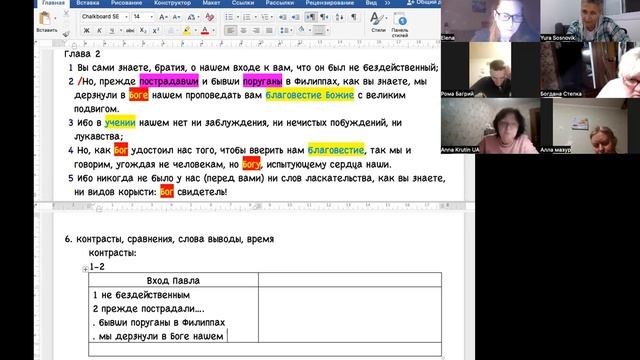
Task: Select Рома Багрий's video tile
Action: 490,69
